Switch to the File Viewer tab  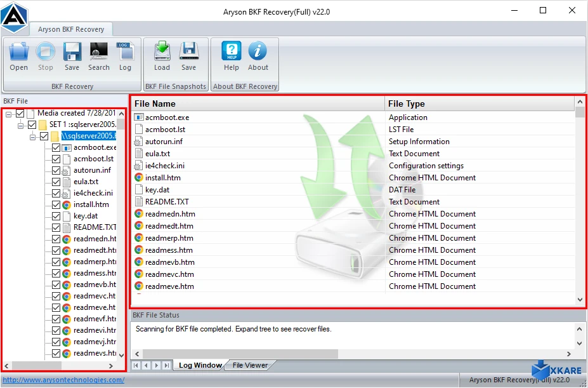pyautogui.click(x=250, y=365)
